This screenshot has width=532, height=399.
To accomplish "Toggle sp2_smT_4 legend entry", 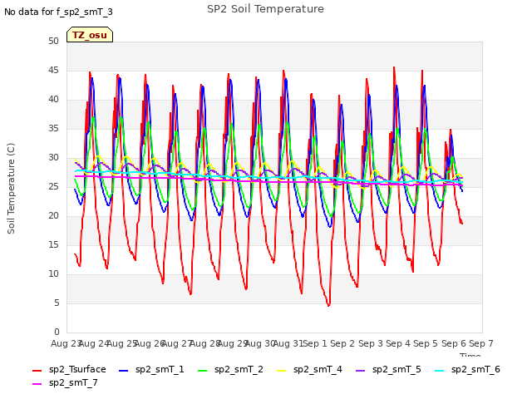I will pyautogui.click(x=309, y=369).
